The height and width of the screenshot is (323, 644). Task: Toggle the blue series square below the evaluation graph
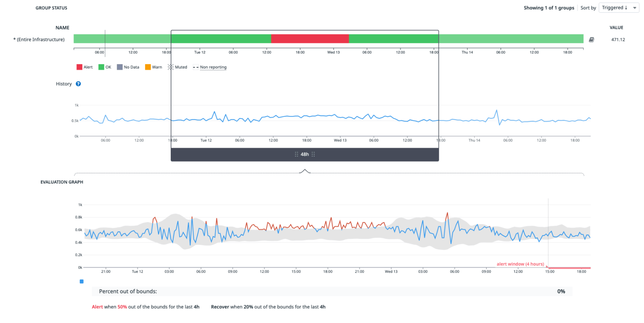(81, 281)
